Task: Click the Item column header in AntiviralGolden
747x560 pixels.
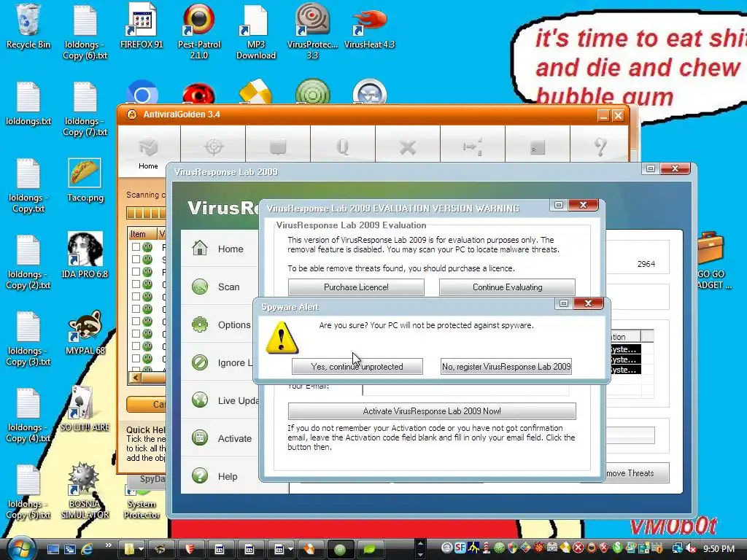Action: point(142,234)
